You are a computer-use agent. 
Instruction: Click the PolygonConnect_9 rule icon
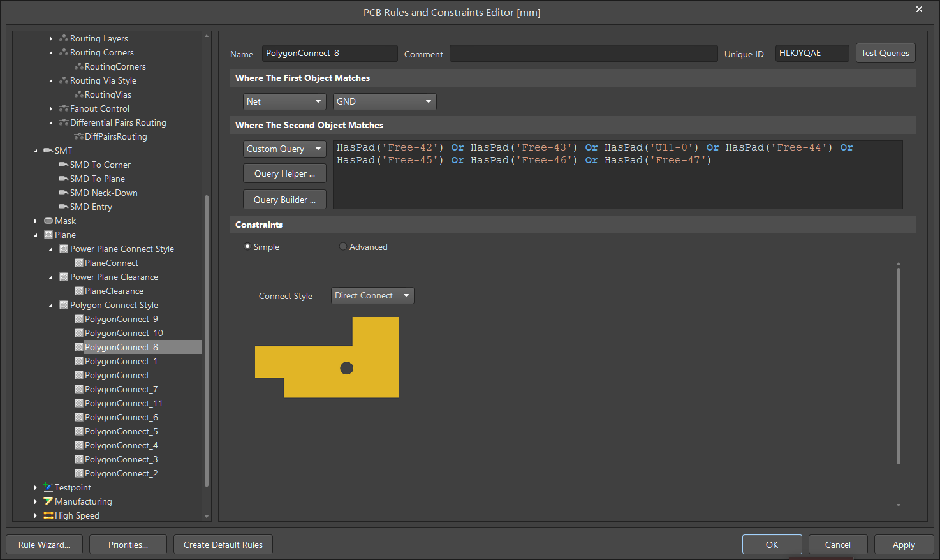79,319
